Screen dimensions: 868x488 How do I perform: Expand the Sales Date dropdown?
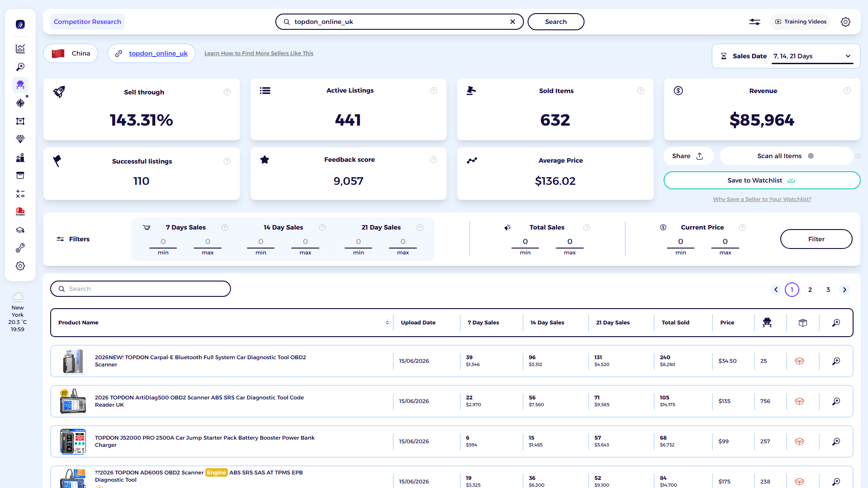coord(812,56)
